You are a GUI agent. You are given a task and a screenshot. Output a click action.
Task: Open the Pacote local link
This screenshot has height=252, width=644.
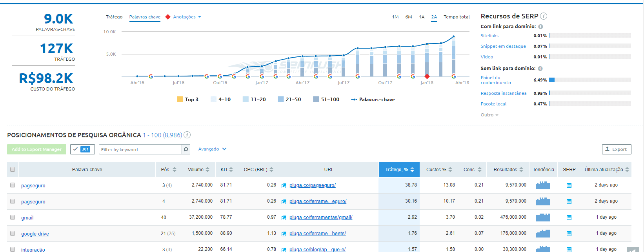pyautogui.click(x=493, y=104)
